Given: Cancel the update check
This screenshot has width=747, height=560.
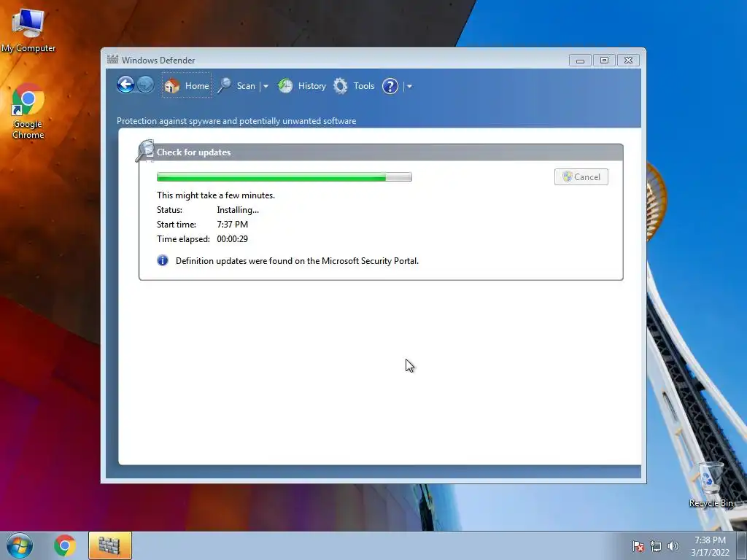Looking at the screenshot, I should point(581,176).
